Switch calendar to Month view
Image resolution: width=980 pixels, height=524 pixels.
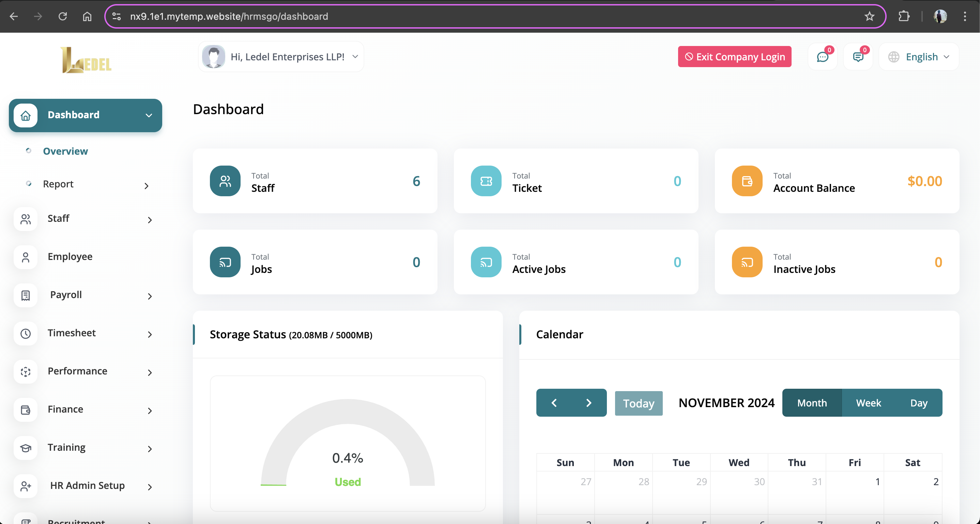click(x=812, y=403)
